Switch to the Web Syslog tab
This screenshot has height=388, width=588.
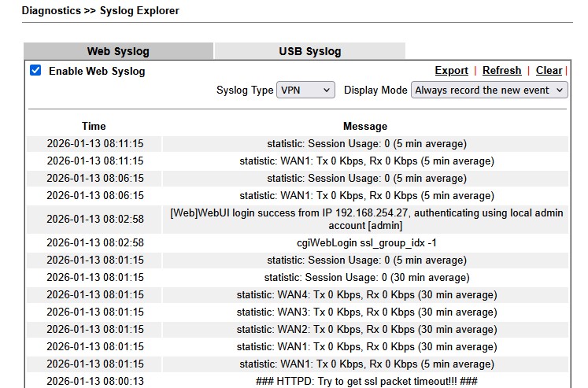pos(118,51)
